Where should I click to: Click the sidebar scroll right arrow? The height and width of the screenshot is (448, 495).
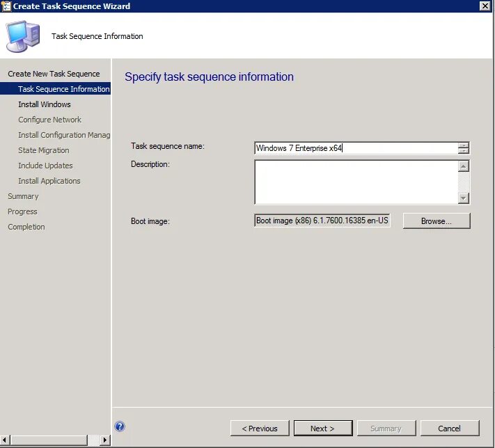105,440
